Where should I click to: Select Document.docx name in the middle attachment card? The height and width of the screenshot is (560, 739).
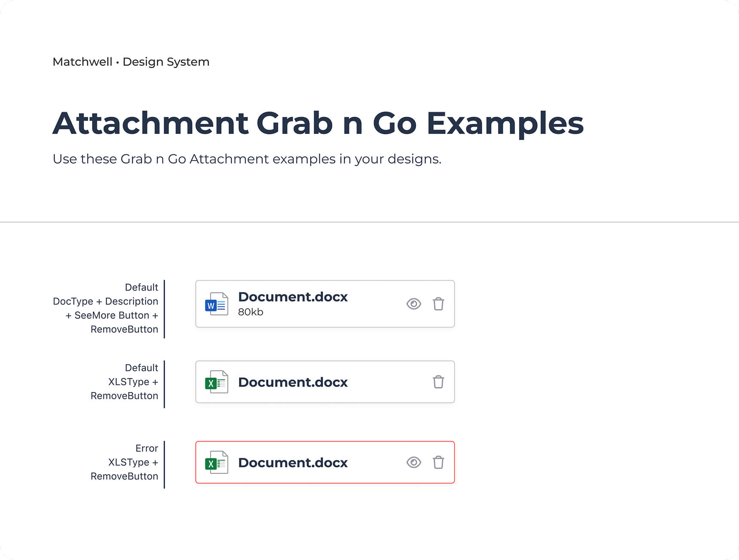293,382
